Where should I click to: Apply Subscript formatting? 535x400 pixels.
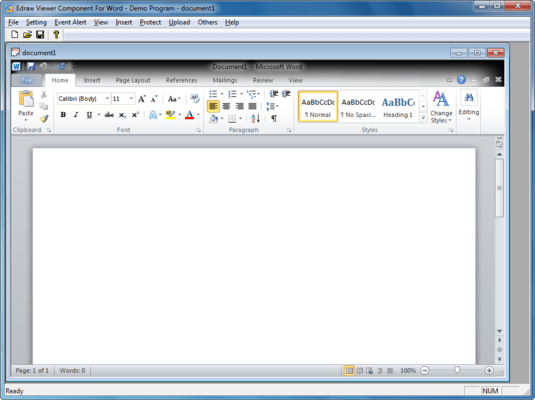tap(122, 115)
